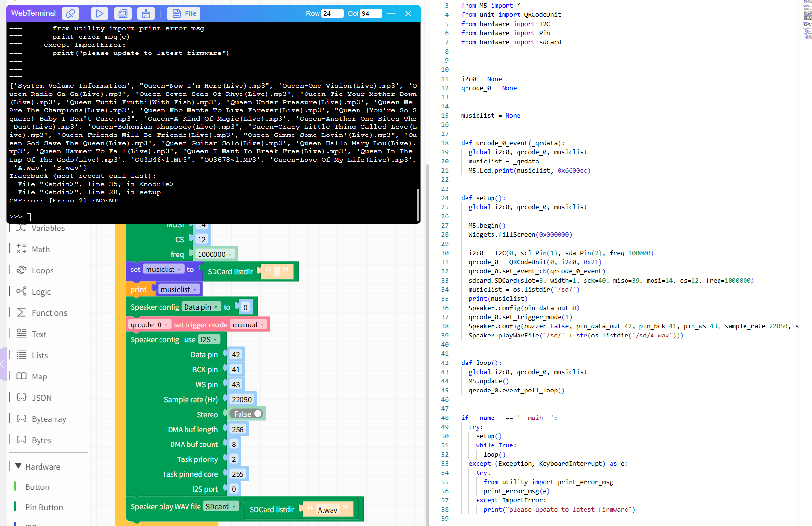Open the Math block category

[x=40, y=249]
